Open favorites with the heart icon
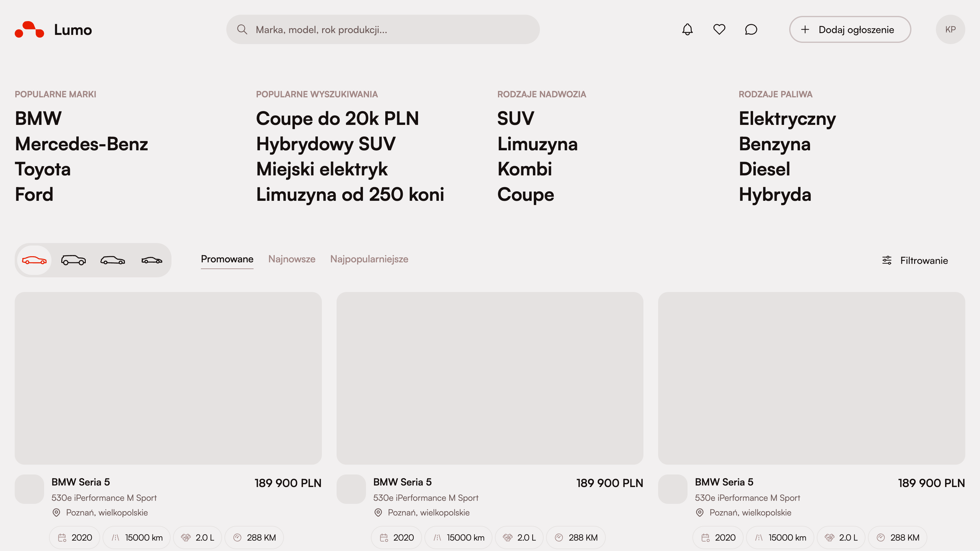The width and height of the screenshot is (980, 551). click(x=719, y=29)
